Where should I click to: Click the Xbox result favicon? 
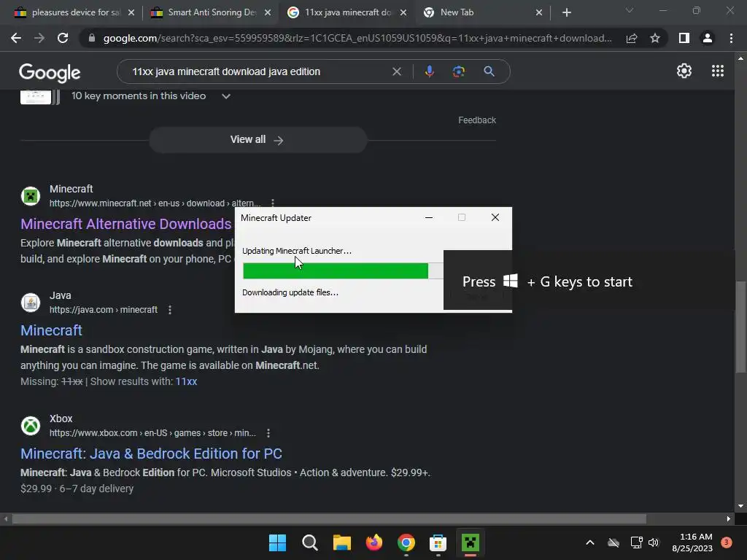[x=31, y=425]
